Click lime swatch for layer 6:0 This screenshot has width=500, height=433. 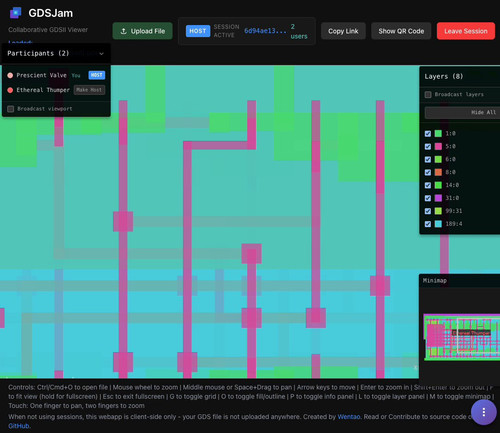pos(438,160)
